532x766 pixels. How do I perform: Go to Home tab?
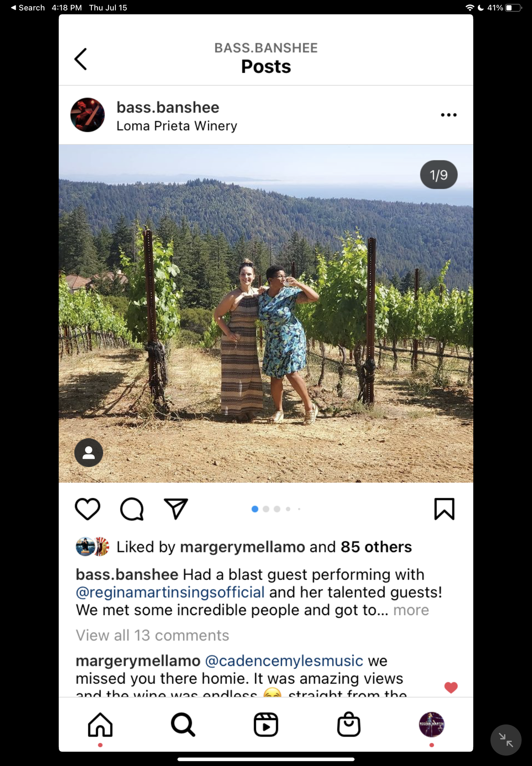tap(100, 725)
